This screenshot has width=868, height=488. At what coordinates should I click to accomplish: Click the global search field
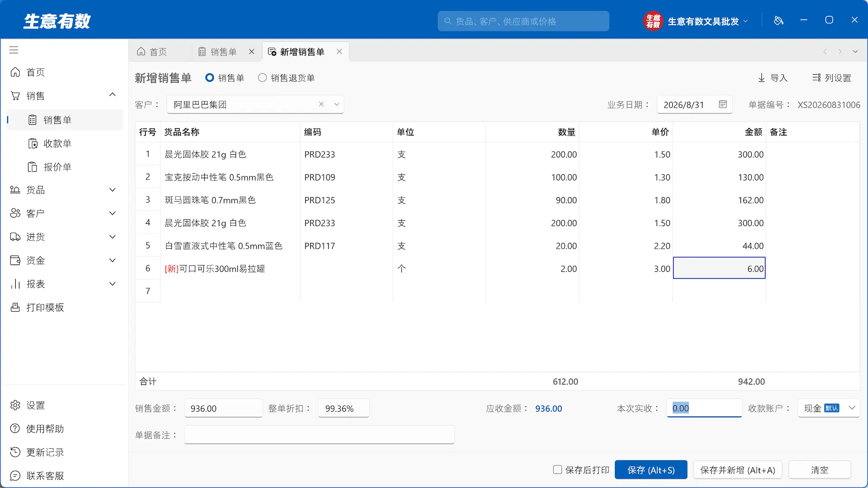[x=523, y=21]
